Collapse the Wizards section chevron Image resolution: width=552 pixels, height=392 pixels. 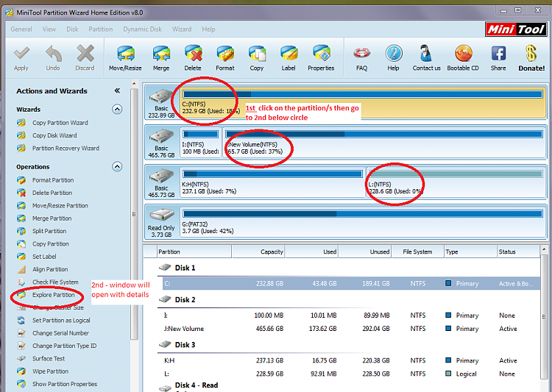117,110
